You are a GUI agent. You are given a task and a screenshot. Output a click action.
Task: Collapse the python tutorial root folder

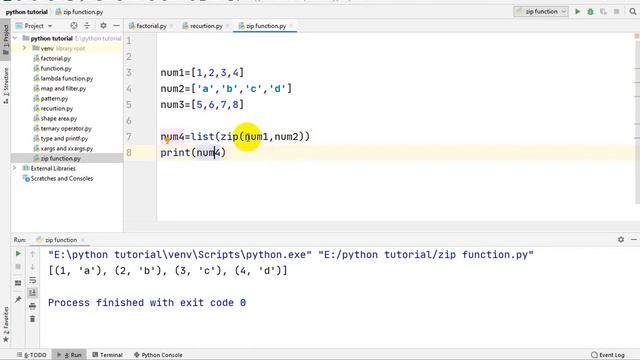point(15,38)
